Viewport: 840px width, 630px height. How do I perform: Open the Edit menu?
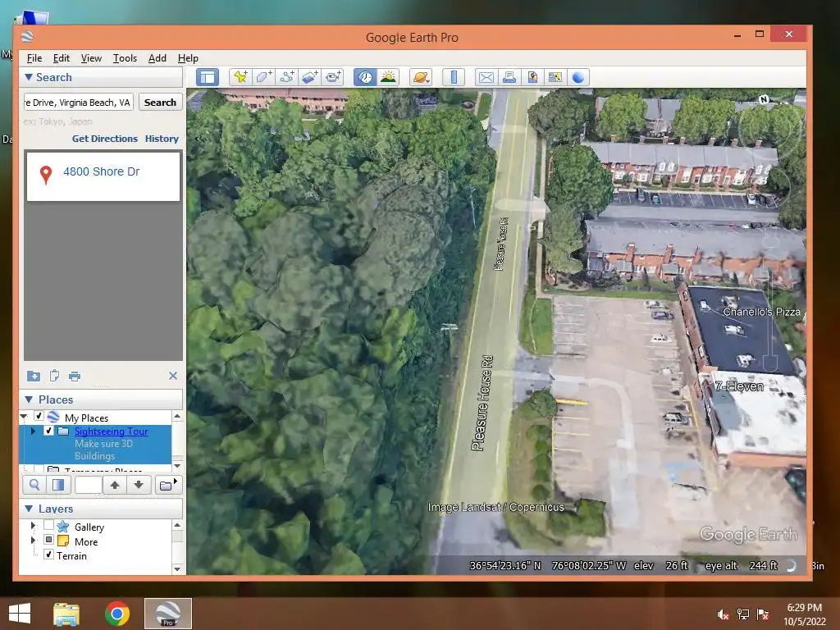(61, 58)
